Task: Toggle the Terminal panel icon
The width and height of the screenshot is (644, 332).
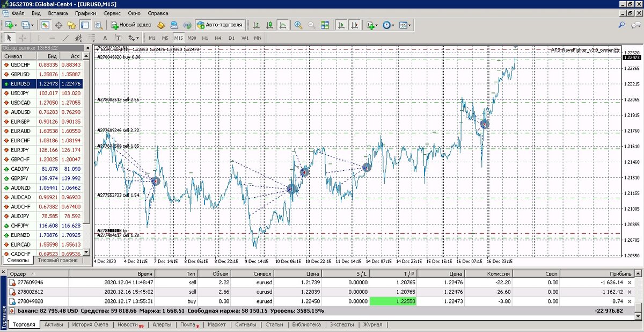Action: coord(85,25)
